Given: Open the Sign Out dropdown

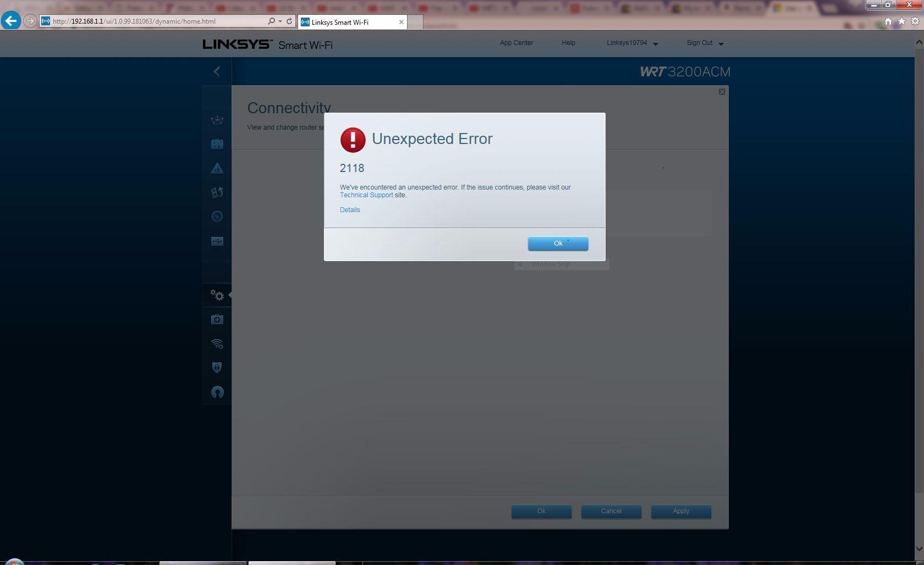Looking at the screenshot, I should pos(705,43).
